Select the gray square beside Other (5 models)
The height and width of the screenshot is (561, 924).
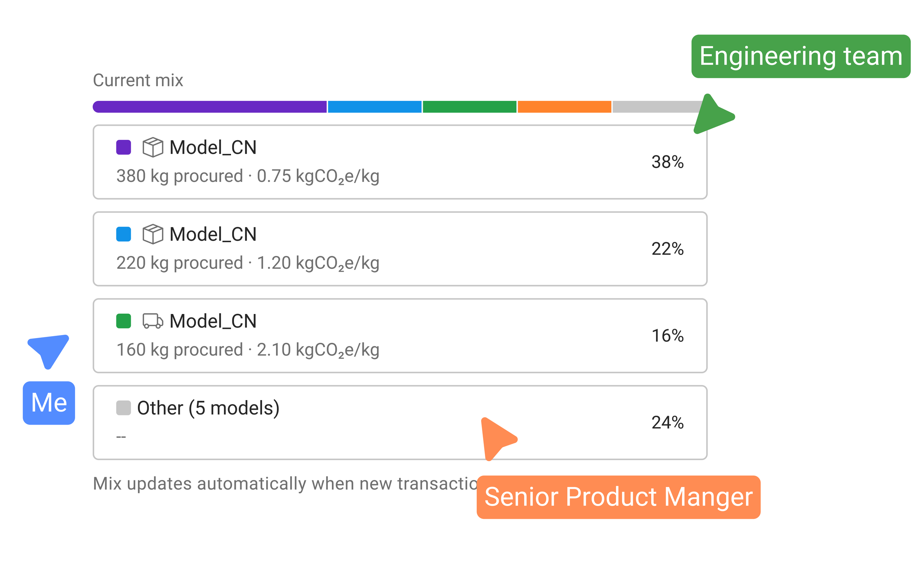pos(123,408)
